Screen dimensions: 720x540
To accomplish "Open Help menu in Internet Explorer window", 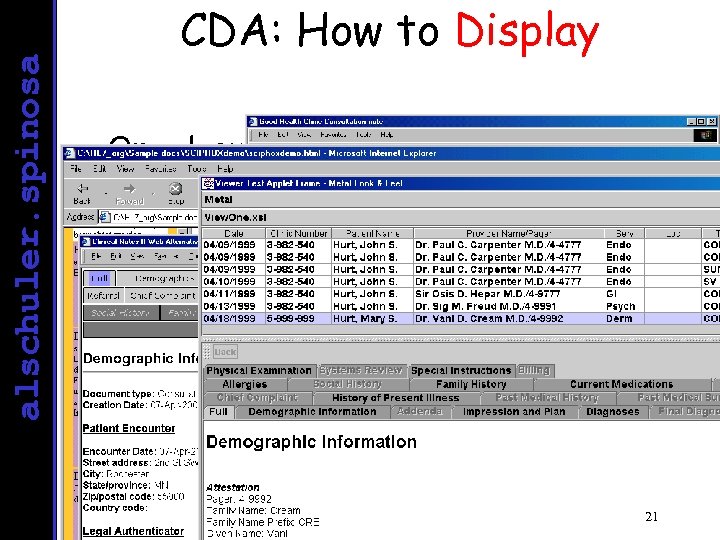I will pos(225,169).
